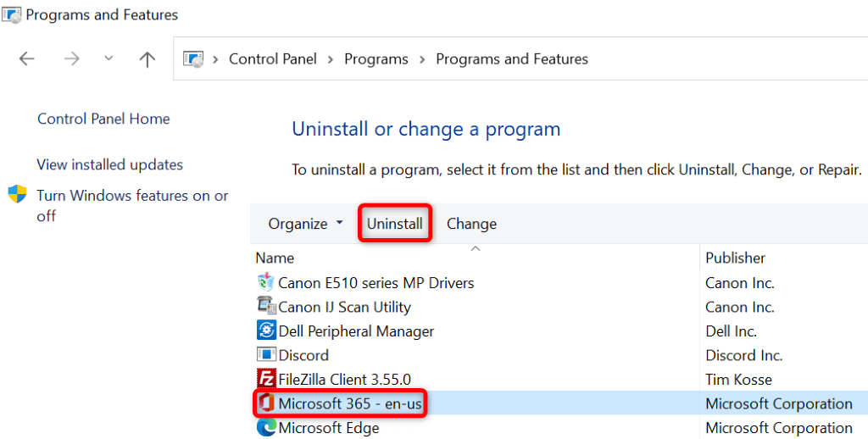Click the Discord program icon
The width and height of the screenshot is (868, 439).
click(x=265, y=355)
